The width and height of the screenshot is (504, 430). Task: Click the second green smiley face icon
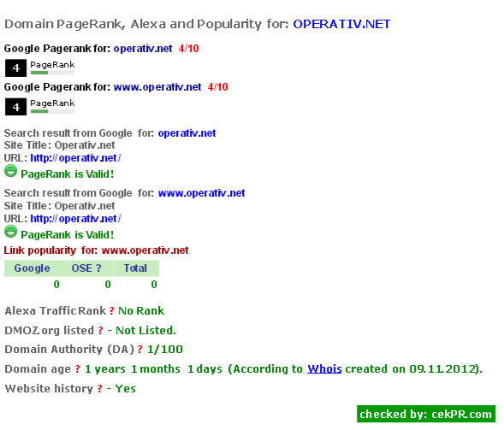coord(10,232)
